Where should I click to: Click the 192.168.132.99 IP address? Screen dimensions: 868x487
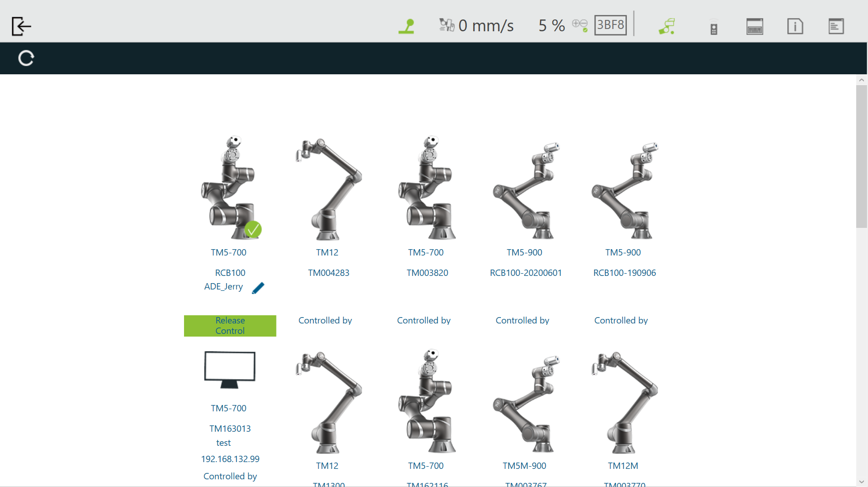(x=230, y=459)
